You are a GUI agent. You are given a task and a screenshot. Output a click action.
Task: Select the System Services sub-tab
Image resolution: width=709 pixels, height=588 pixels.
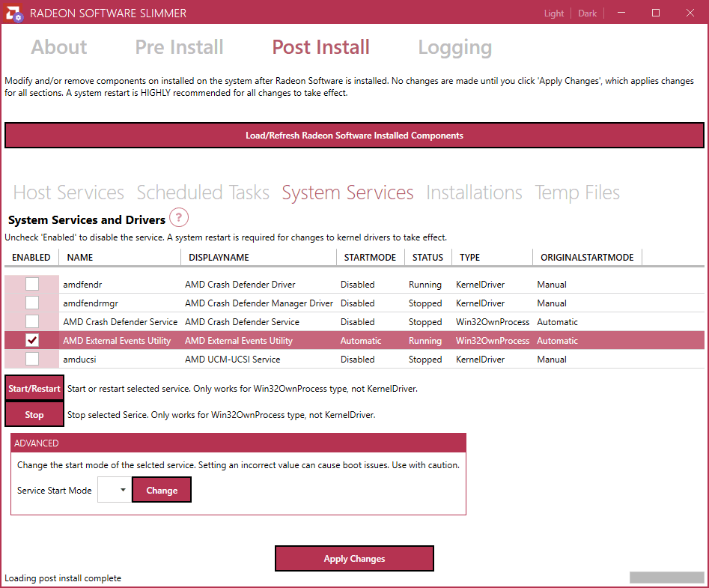coord(347,193)
